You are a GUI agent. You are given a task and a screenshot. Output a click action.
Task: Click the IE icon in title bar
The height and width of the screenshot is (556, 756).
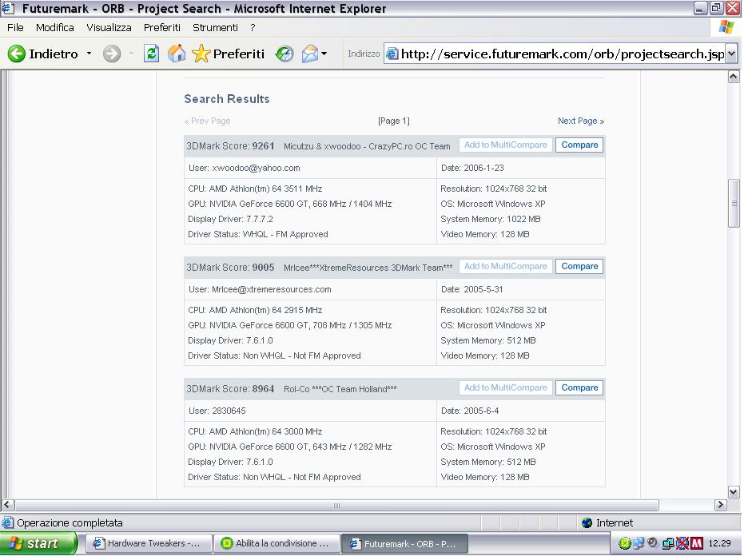[8, 8]
